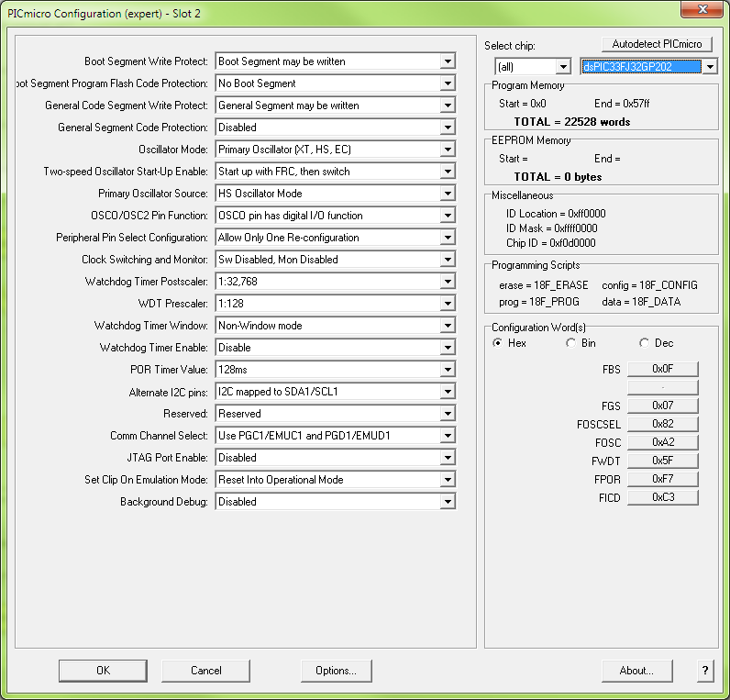The image size is (730, 700).
Task: Click FPOR config word 0xF7 button
Action: coord(663,479)
